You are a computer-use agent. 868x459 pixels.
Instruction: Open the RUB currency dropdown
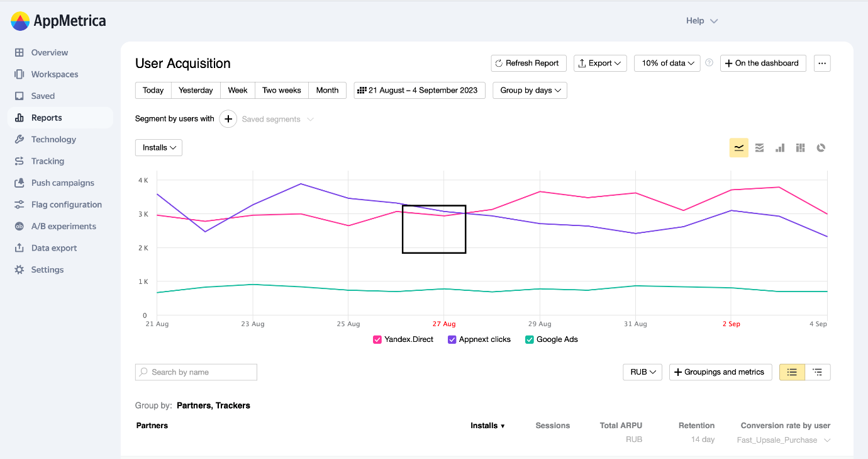coord(642,372)
